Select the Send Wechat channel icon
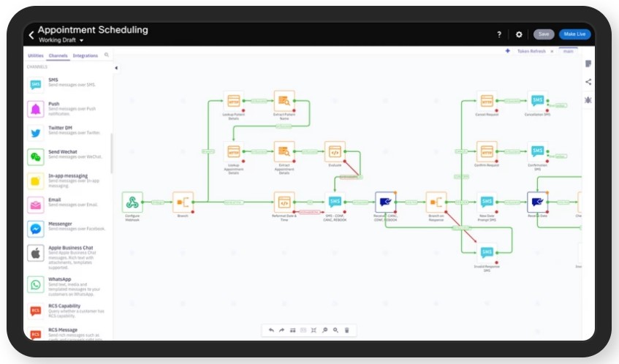 tap(35, 156)
